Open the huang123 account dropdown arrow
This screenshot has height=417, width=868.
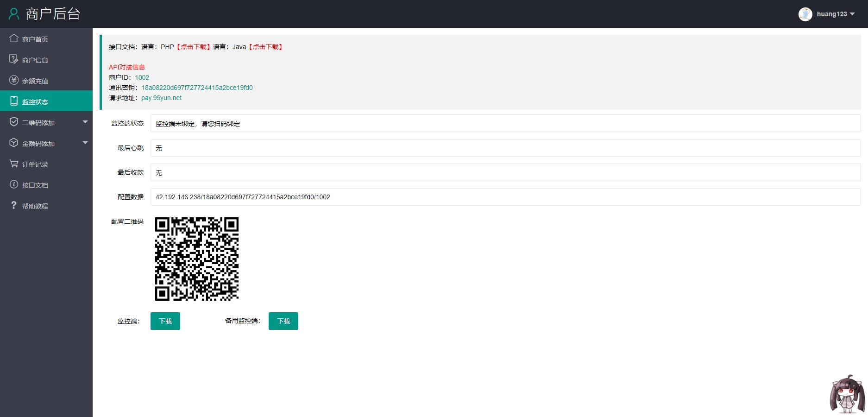tap(852, 14)
